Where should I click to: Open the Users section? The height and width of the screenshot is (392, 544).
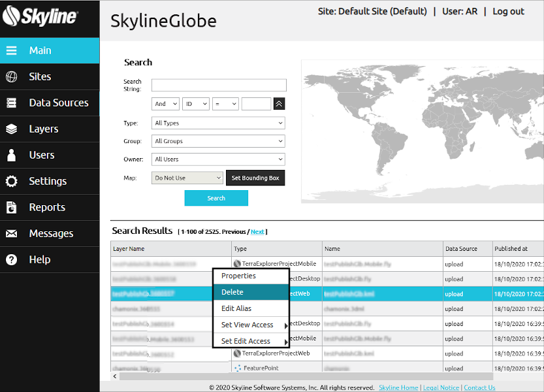click(50, 155)
